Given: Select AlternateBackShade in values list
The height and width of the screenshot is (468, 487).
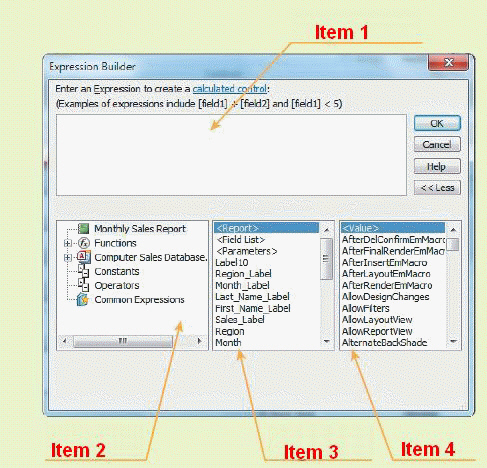Looking at the screenshot, I should tap(393, 343).
